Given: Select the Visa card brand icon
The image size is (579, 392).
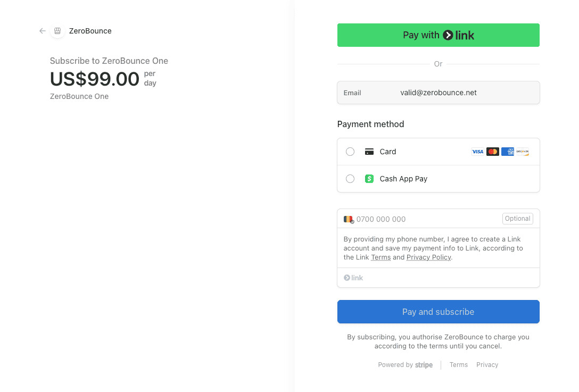Looking at the screenshot, I should 477,152.
